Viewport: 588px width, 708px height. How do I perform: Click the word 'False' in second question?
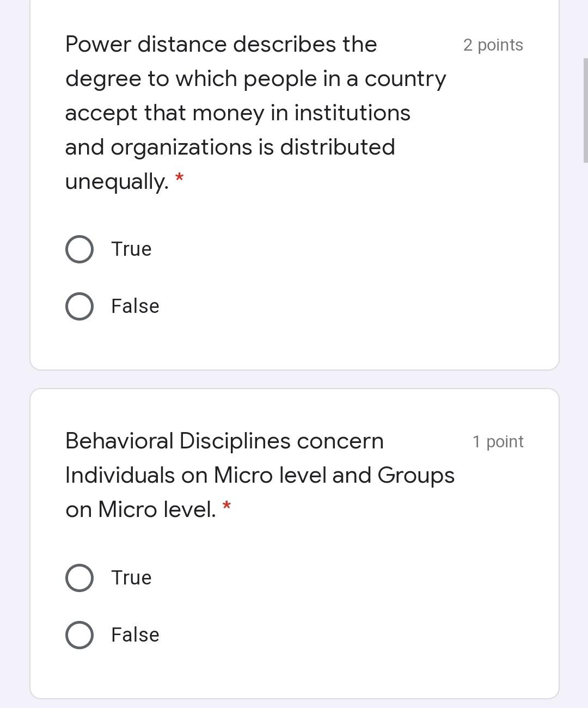click(134, 635)
